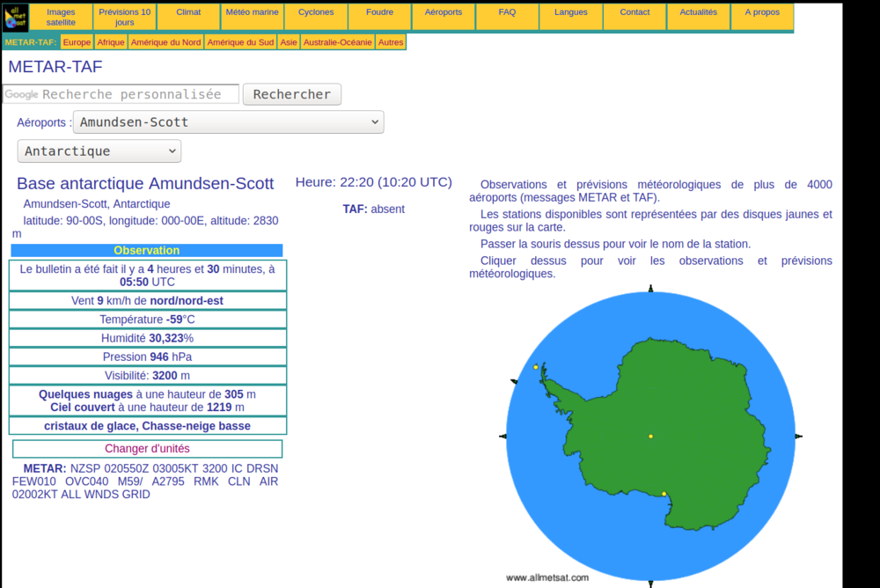Select the yellow station dot at map center
Viewport: 880px width, 588px height.
tap(650, 436)
